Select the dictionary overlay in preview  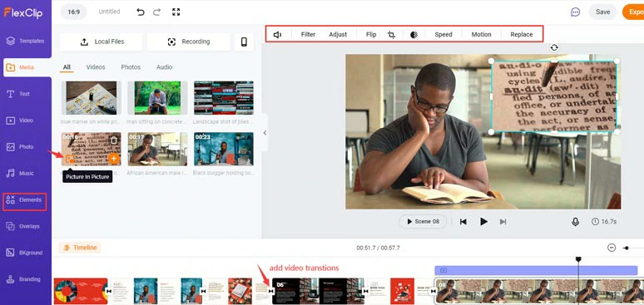click(x=554, y=96)
